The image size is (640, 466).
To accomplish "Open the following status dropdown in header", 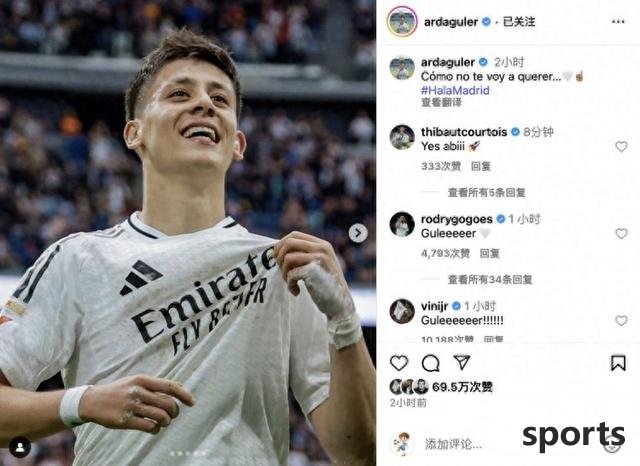I will click(x=519, y=22).
